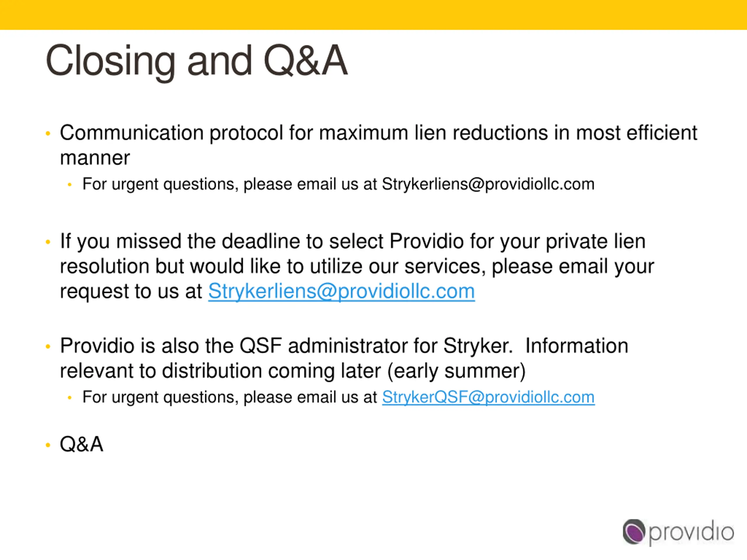Screen dimensions: 747x560
Task: Click small bullet before first 'For urgent questions'
Action: pos(69,185)
